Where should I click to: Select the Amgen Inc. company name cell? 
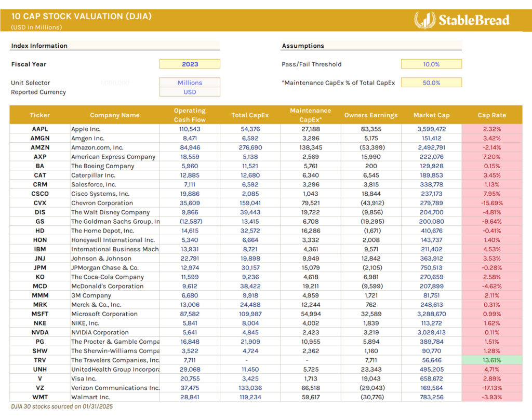(x=115, y=138)
